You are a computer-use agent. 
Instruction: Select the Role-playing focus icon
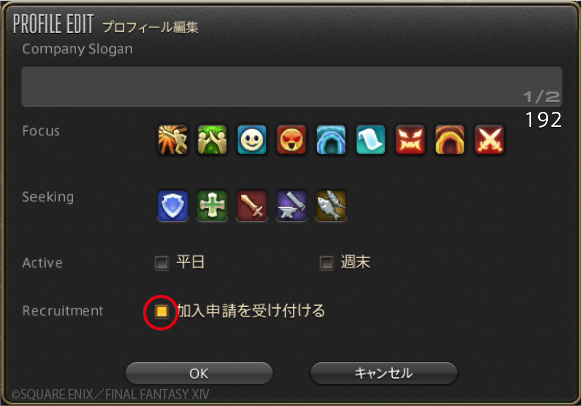pyautogui.click(x=173, y=140)
